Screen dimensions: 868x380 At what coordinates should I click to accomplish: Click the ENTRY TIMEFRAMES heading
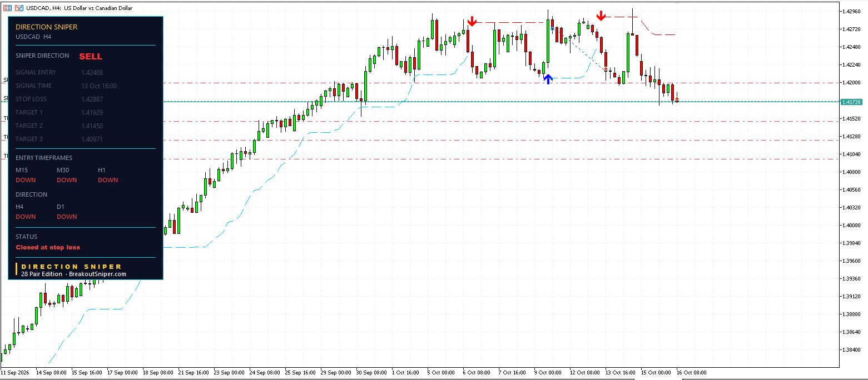pos(44,158)
